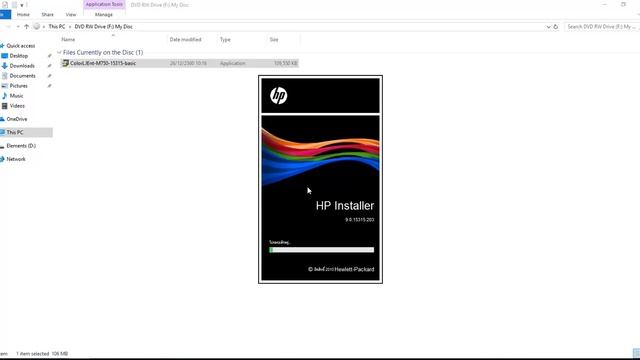640x360 pixels.
Task: Collapse Files Currently on the Disc group
Action: click(x=59, y=52)
